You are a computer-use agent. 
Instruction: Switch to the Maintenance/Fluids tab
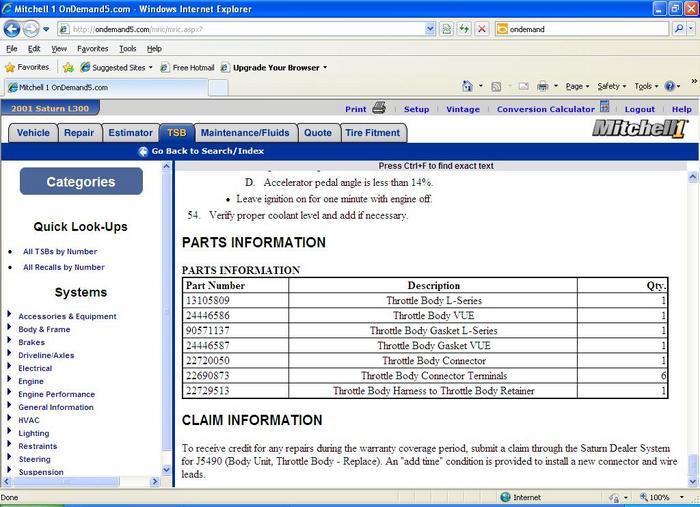coord(245,132)
